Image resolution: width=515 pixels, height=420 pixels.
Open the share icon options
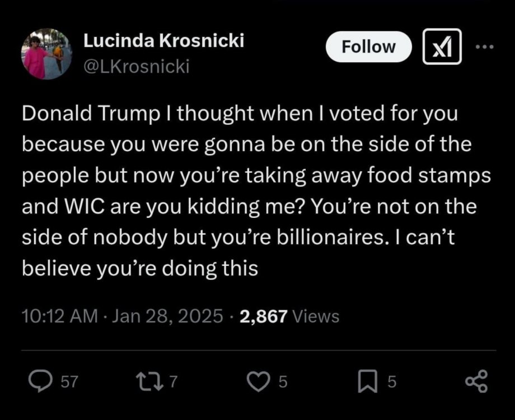coord(477,382)
